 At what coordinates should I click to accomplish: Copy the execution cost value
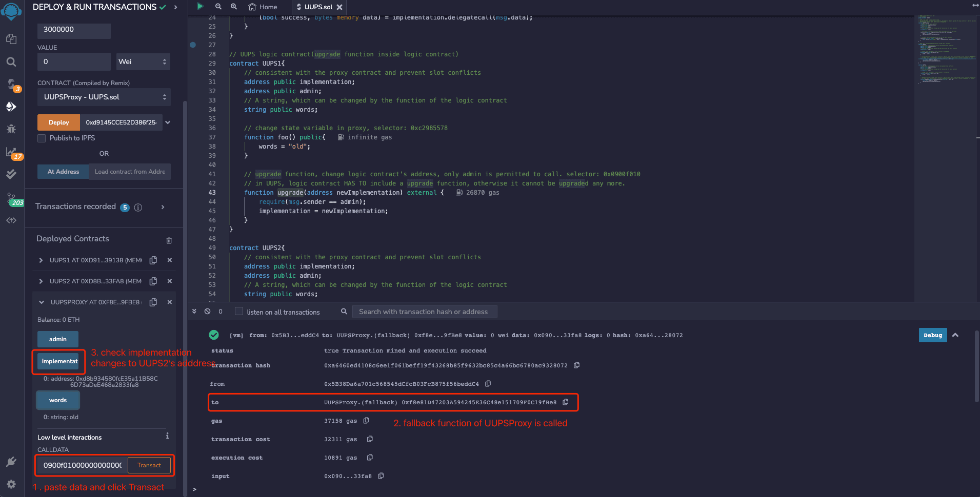tap(370, 458)
